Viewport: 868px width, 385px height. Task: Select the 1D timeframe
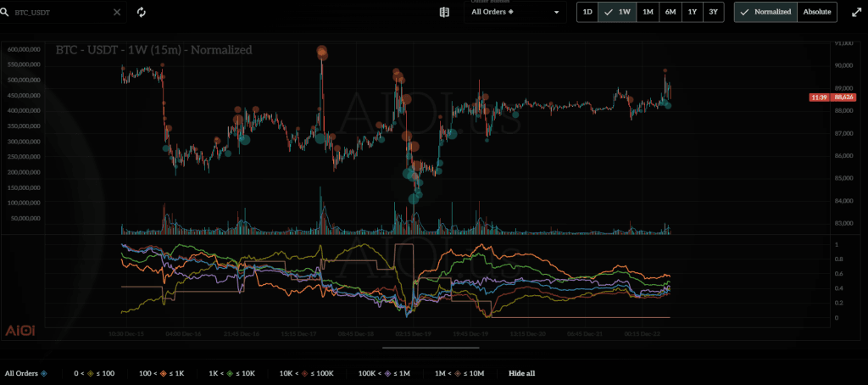(x=587, y=12)
